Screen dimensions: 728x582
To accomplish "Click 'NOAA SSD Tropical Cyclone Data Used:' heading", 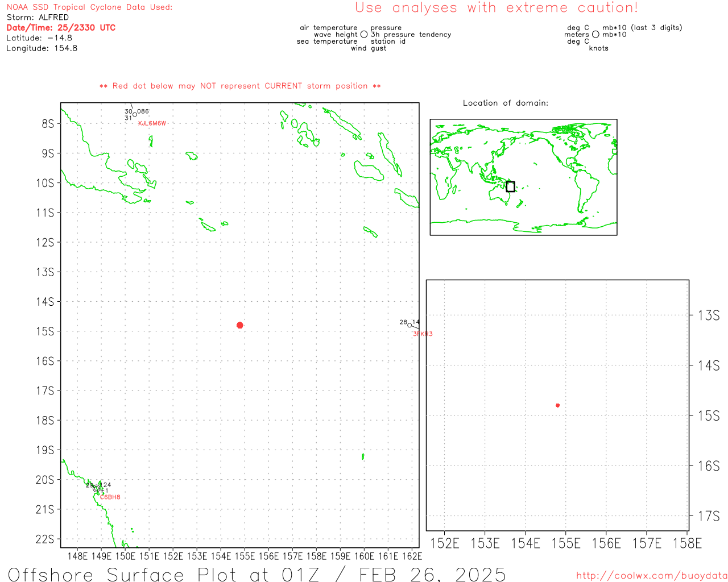I will click(89, 7).
